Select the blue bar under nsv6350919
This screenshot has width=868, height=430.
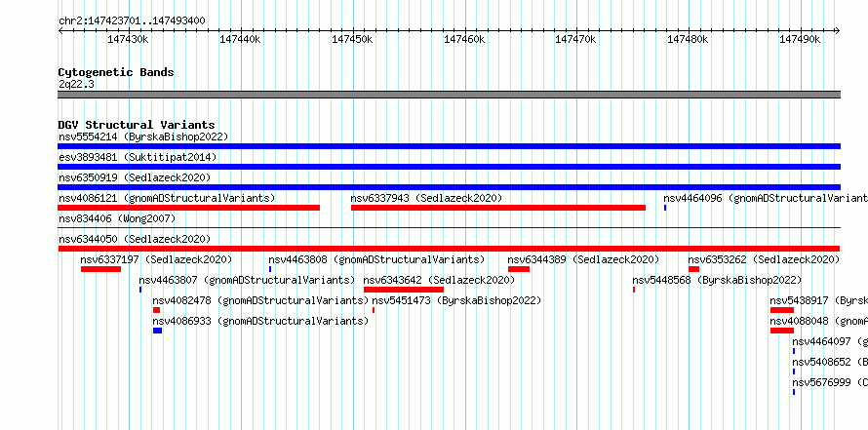pyautogui.click(x=449, y=187)
